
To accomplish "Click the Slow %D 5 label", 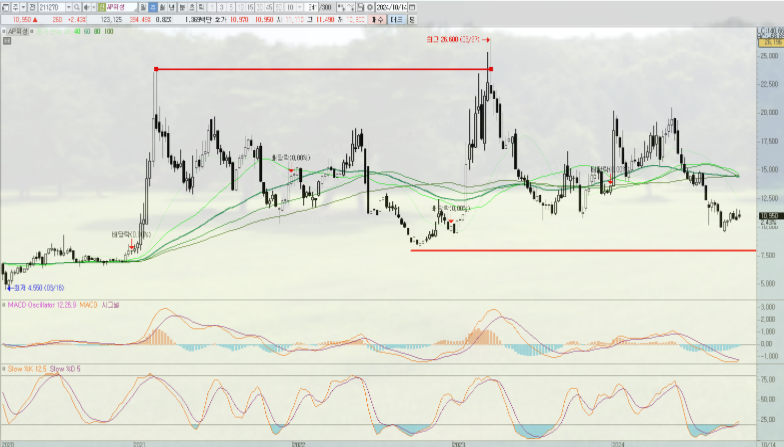I will click(x=65, y=369).
